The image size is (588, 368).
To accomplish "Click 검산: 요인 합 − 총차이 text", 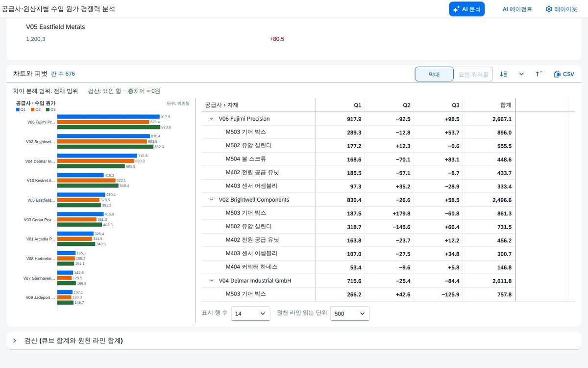I will (124, 91).
